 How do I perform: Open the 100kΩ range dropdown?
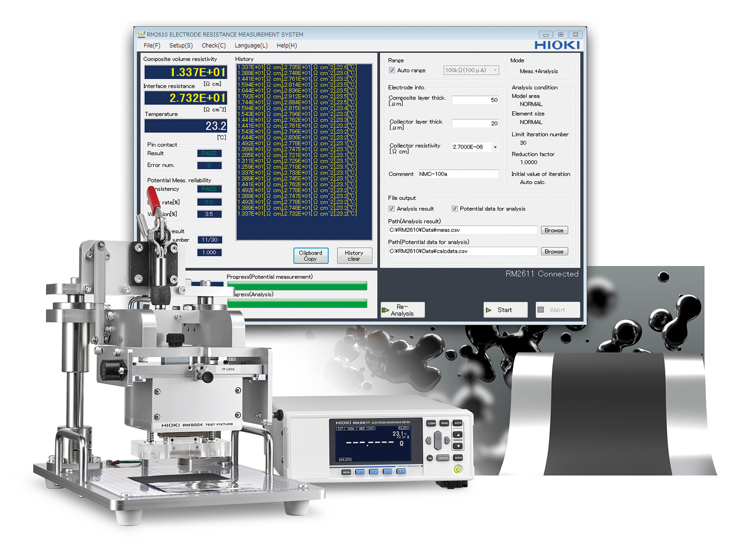click(495, 70)
